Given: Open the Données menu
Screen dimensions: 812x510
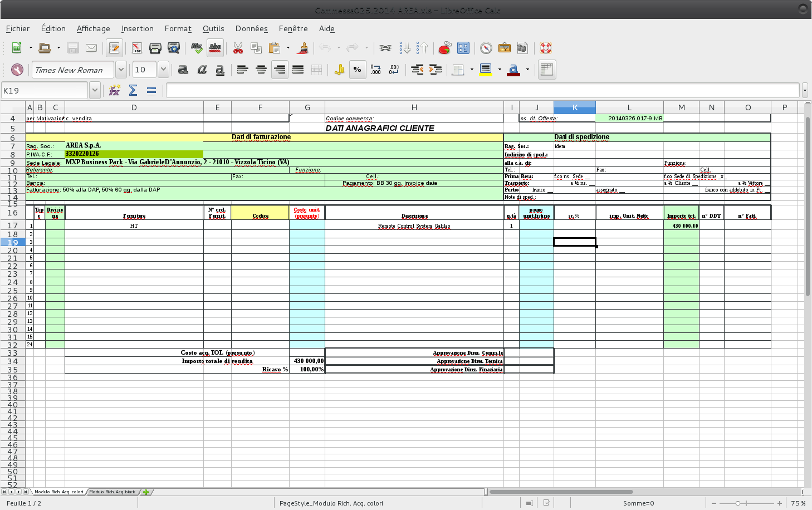Looking at the screenshot, I should [252, 28].
